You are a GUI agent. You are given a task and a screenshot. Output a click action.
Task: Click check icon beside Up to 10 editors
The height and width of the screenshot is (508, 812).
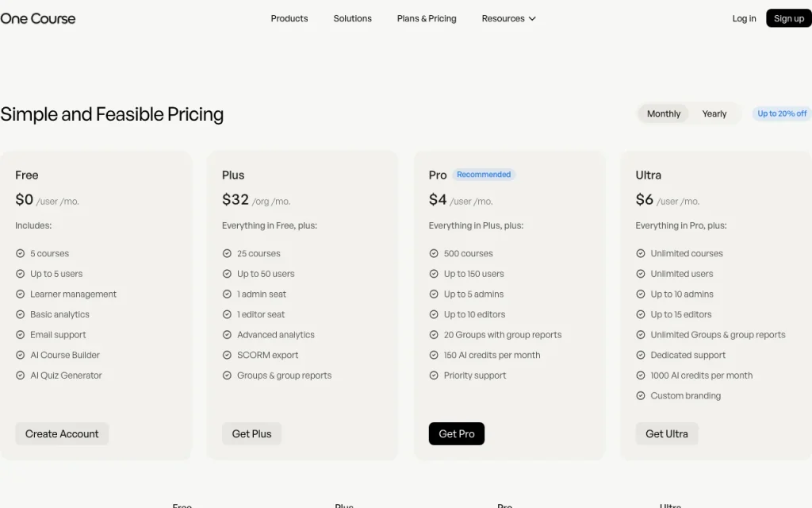point(434,314)
